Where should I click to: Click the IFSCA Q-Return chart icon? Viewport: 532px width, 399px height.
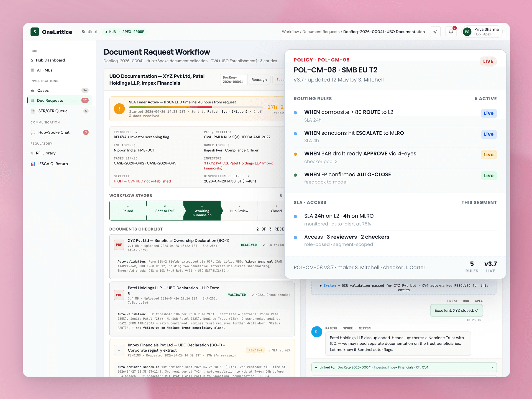tap(33, 164)
